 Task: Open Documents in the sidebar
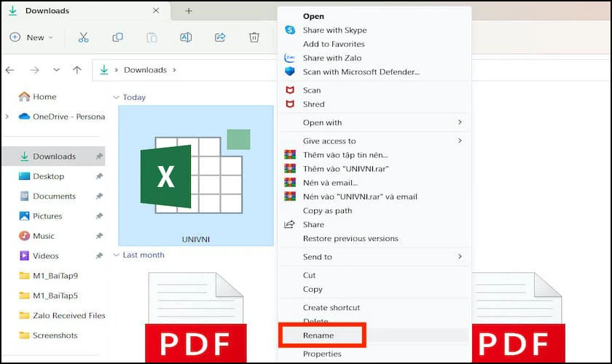click(x=47, y=197)
